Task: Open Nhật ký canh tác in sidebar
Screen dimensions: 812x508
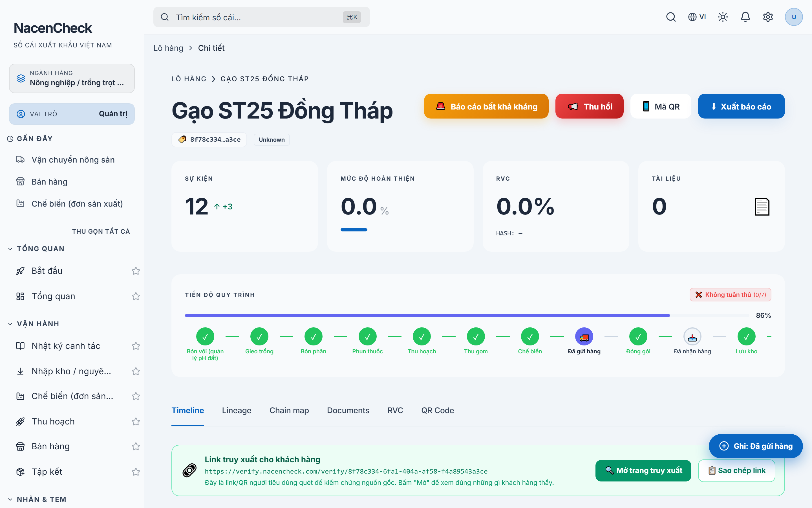Action: coord(66,346)
